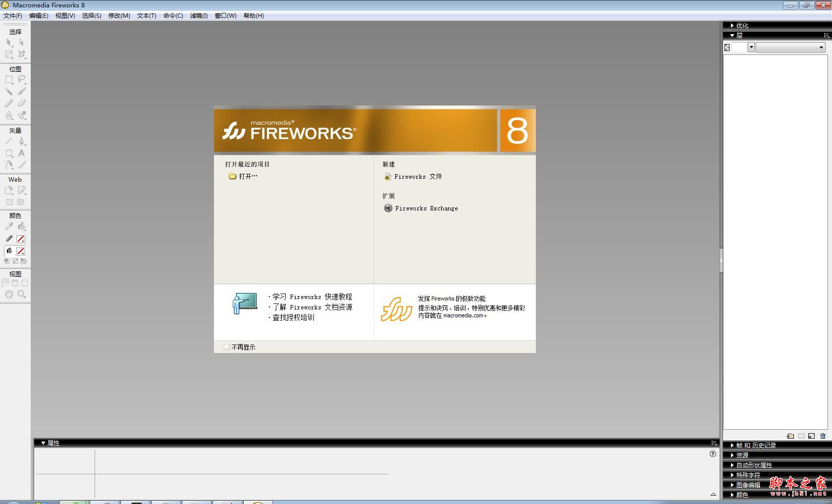Select the Subselection tool
This screenshot has width=832, height=504.
pyautogui.click(x=21, y=43)
